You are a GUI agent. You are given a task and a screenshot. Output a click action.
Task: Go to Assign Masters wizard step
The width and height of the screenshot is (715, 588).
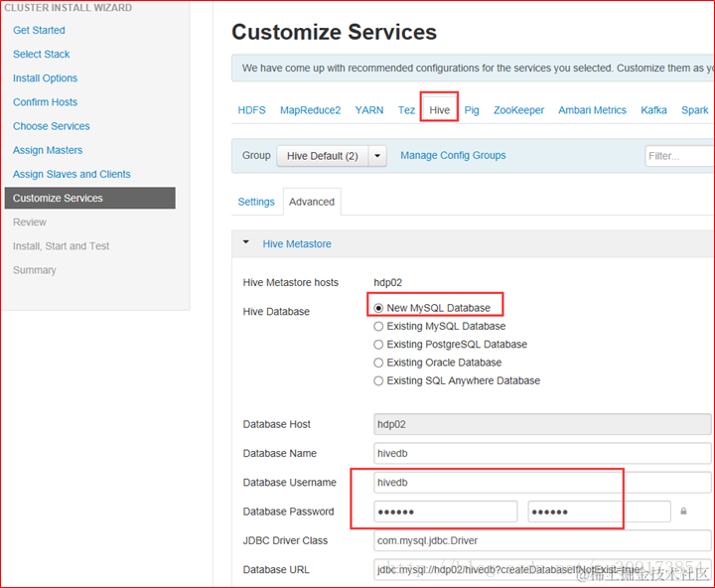[48, 150]
